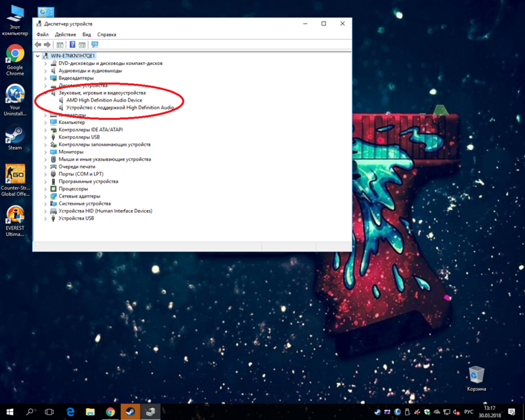Expand the Аудиовходы и аудиовыходы chevron
Image resolution: width=525 pixels, height=420 pixels.
coord(45,71)
